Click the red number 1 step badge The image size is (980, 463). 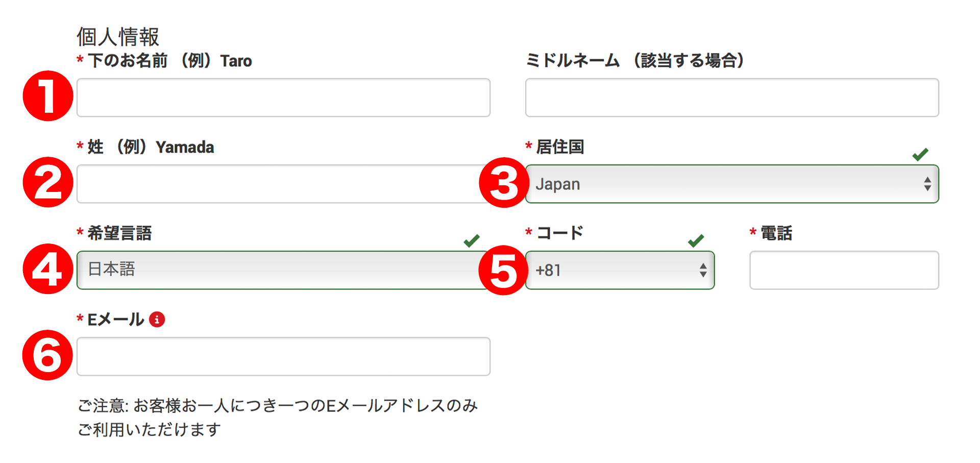[x=48, y=96]
